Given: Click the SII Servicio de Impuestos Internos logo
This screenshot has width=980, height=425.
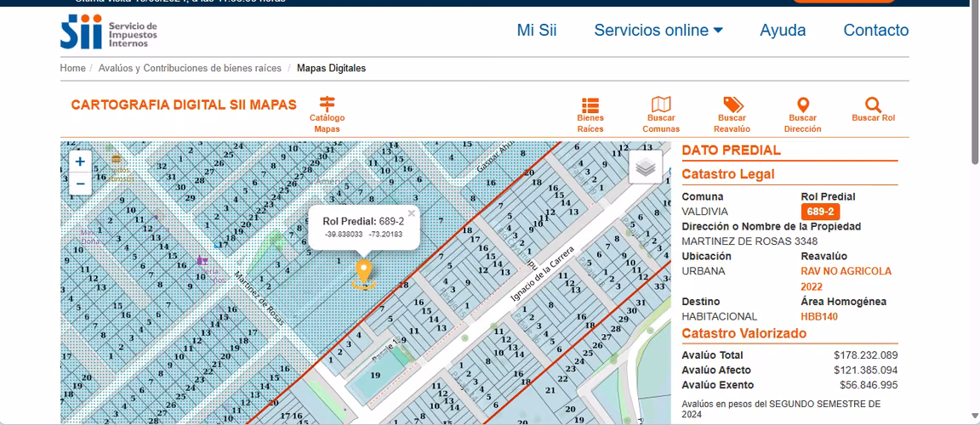Looking at the screenshot, I should (x=109, y=32).
